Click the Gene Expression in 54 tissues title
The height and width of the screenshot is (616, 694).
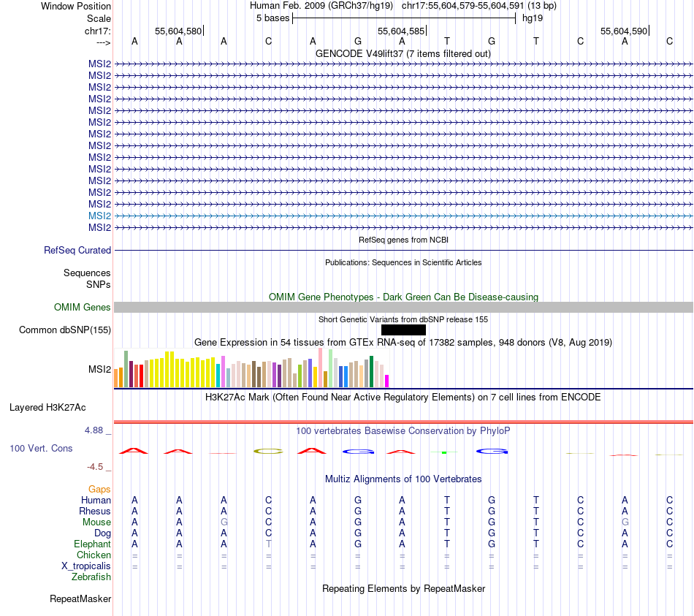tap(403, 342)
